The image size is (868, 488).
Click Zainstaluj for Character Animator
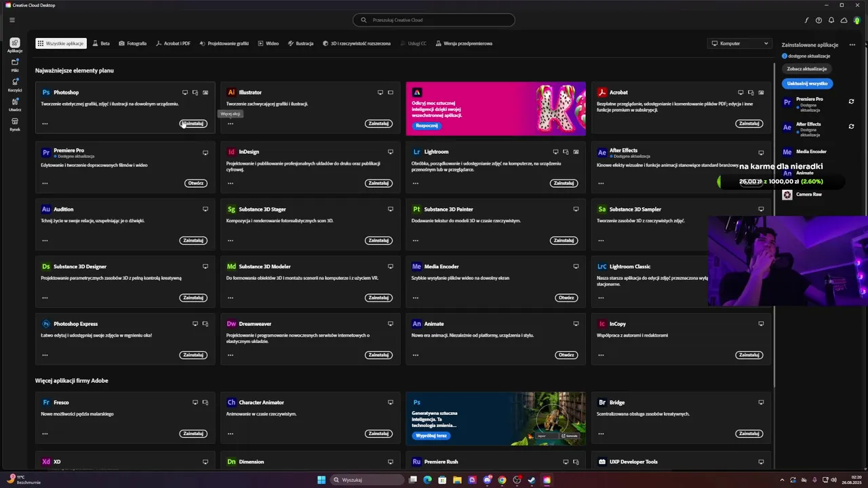[x=378, y=434]
